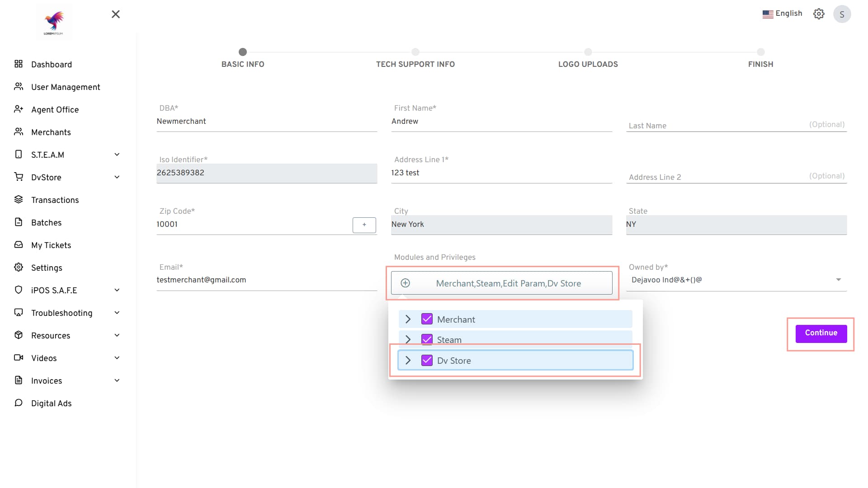
Task: Click the plus-circle icon in Modules field
Action: (406, 283)
